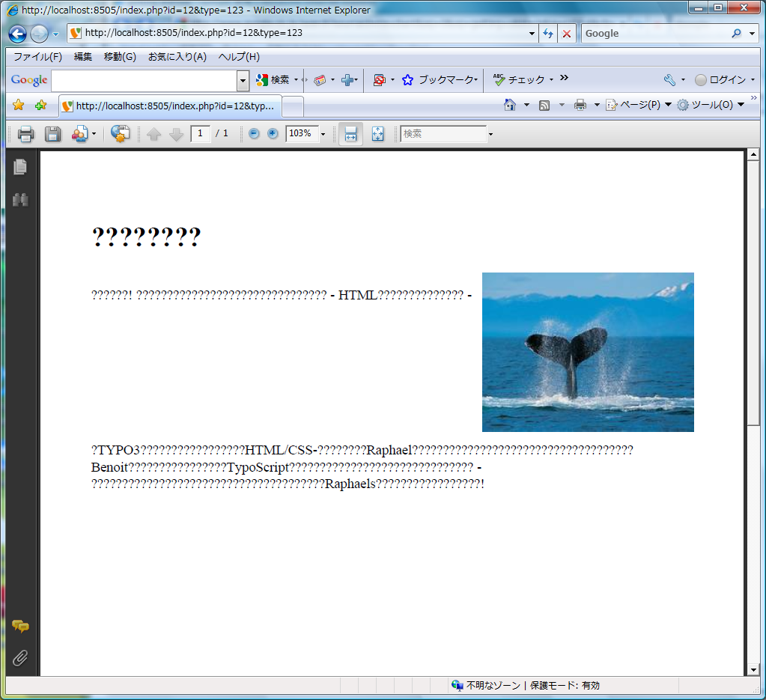The width and height of the screenshot is (766, 700).
Task: Click the Google search box in title area
Action: pos(654,33)
